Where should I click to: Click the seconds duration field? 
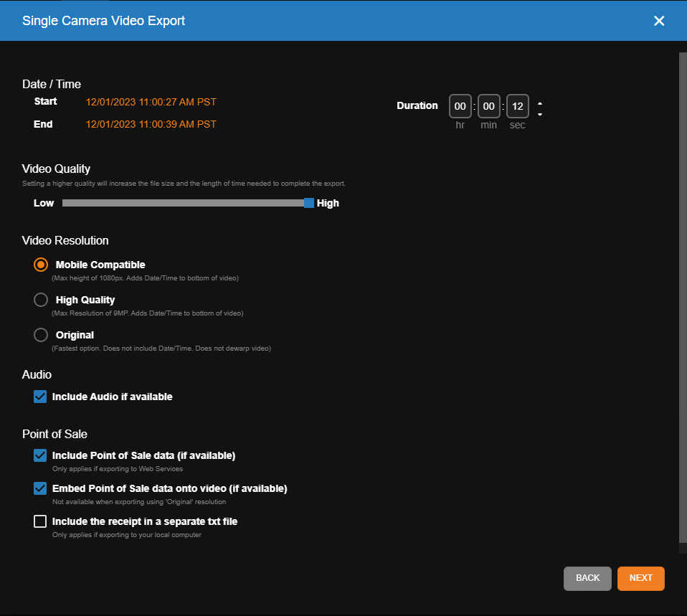[x=518, y=106]
